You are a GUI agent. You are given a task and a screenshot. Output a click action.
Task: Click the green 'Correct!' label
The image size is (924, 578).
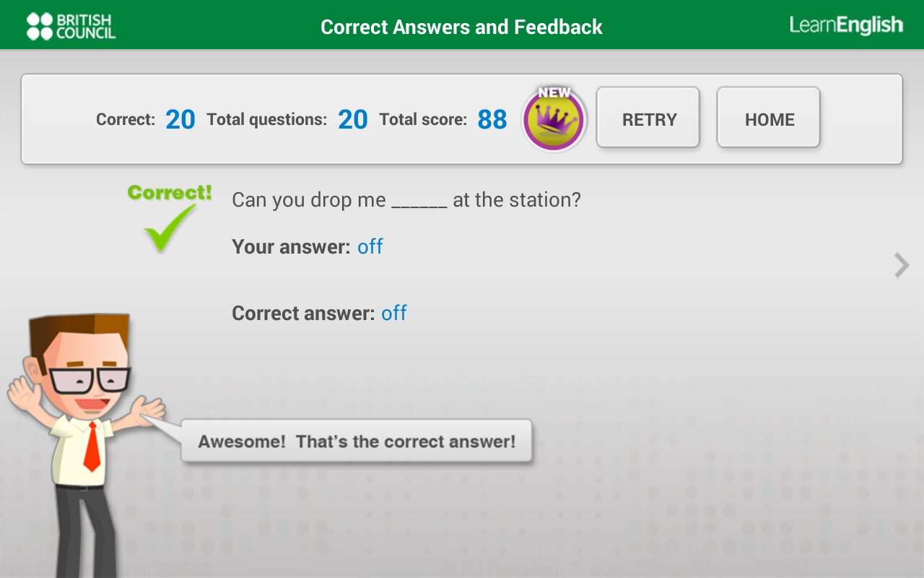(x=170, y=193)
